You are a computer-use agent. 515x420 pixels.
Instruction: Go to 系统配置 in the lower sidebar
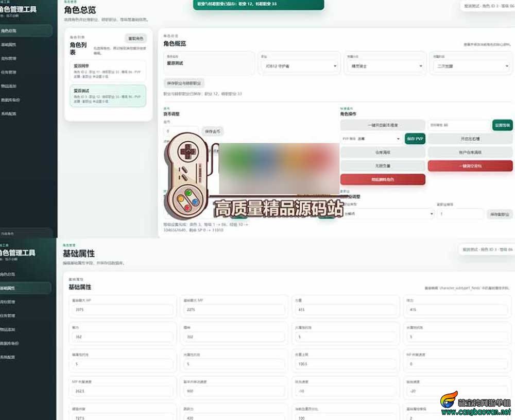click(x=26, y=357)
